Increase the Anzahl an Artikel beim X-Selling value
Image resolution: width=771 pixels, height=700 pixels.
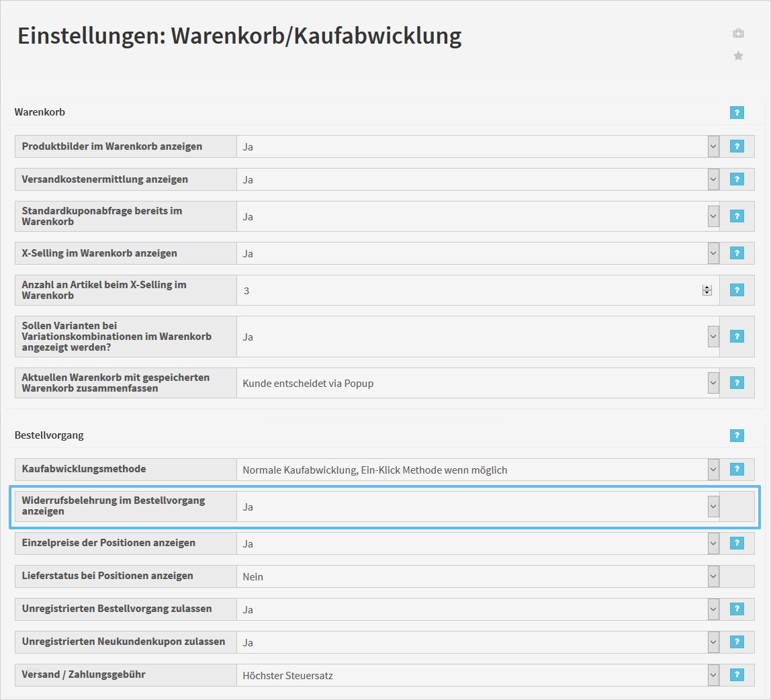707,287
